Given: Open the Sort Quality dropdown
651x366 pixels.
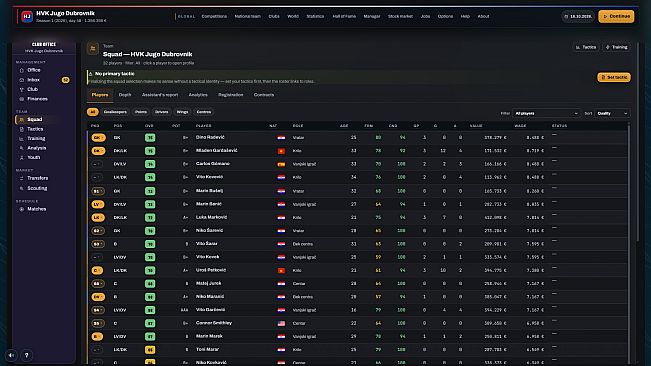Looking at the screenshot, I should click(x=612, y=113).
